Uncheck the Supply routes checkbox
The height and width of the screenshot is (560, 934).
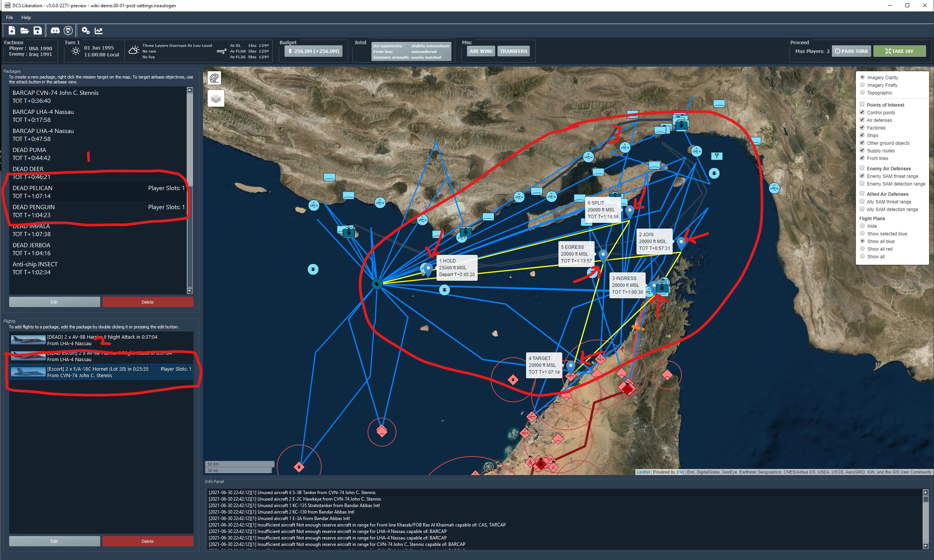tap(862, 150)
